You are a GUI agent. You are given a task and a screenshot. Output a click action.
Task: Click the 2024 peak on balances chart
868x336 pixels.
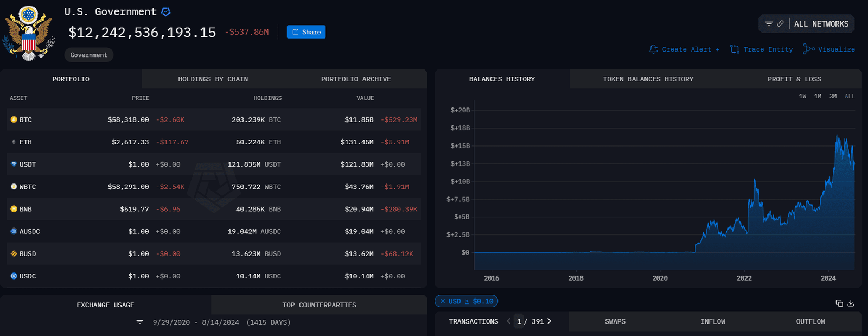click(x=837, y=136)
